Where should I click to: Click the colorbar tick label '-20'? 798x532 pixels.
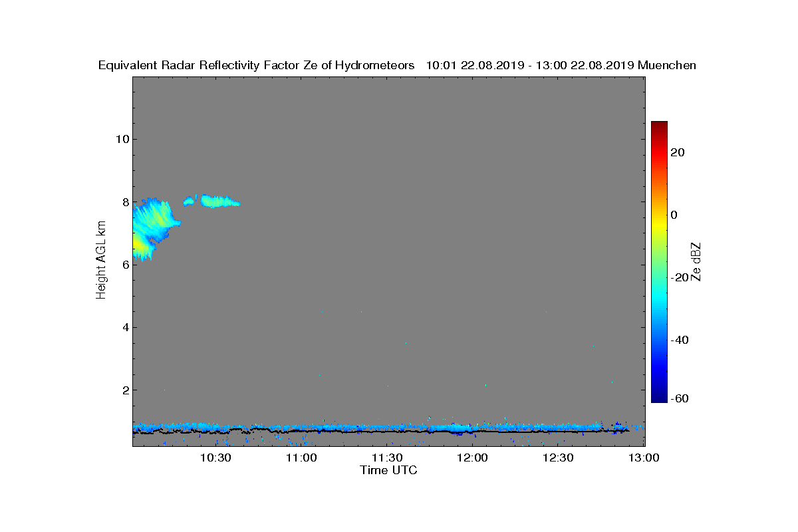[680, 277]
